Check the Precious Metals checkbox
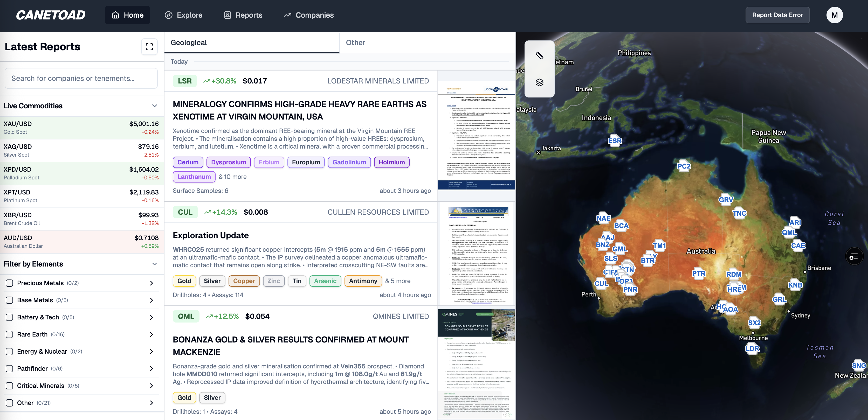 point(9,283)
